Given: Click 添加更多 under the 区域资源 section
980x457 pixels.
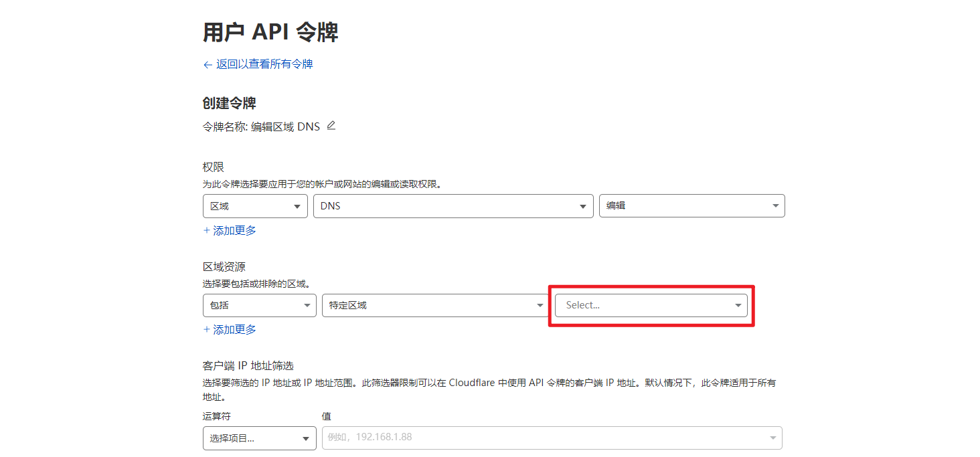Looking at the screenshot, I should click(230, 329).
